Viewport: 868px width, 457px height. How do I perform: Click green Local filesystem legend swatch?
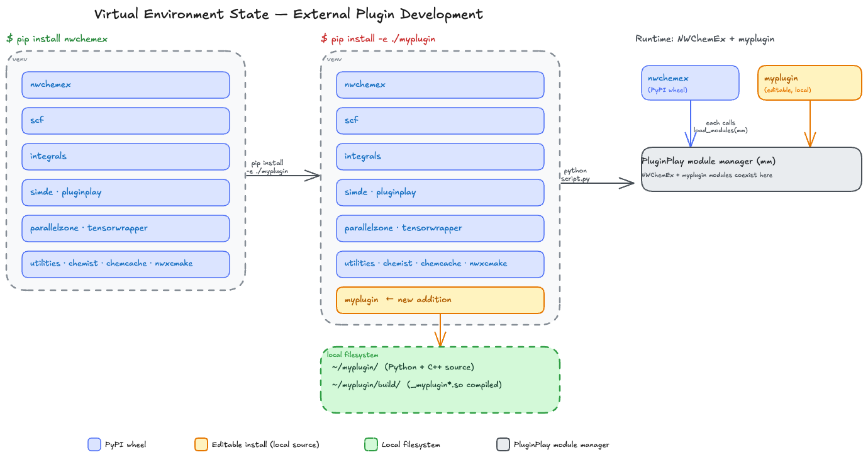371,444
